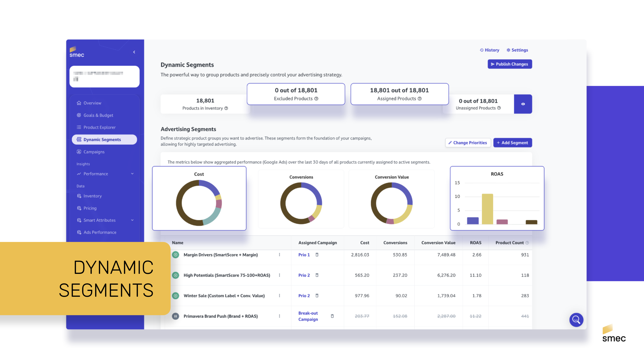Click the tall yellow bar in ROAS chart
This screenshot has height=362, width=644.
point(487,209)
